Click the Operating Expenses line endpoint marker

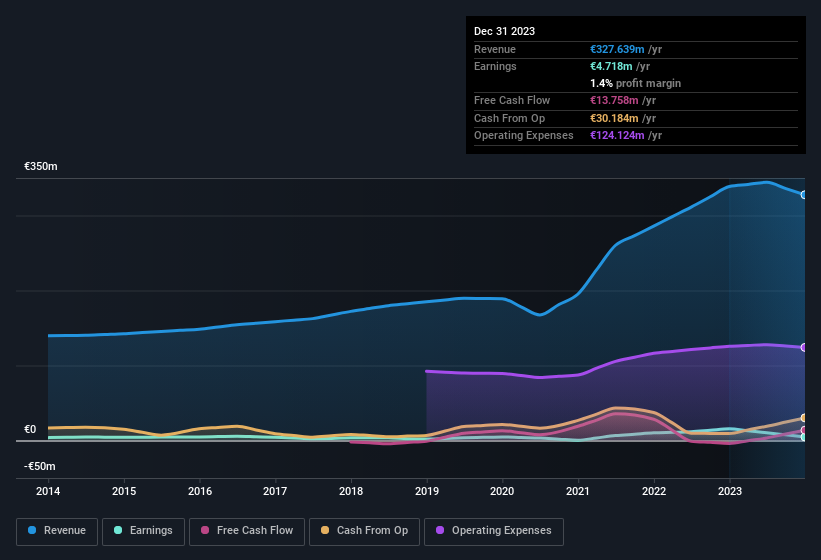(804, 348)
